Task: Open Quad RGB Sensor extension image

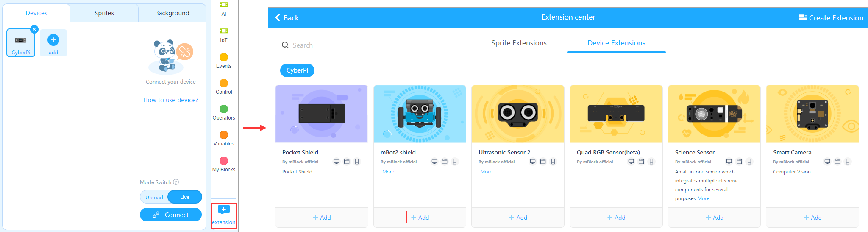Action: coord(616,114)
